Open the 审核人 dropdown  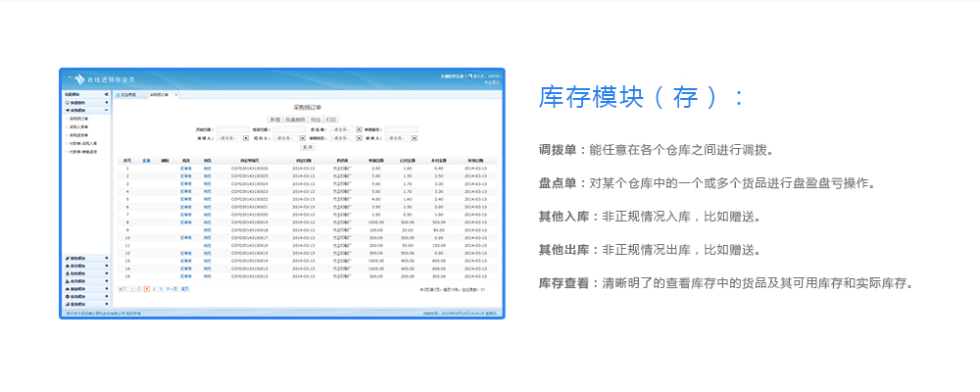[231, 137]
